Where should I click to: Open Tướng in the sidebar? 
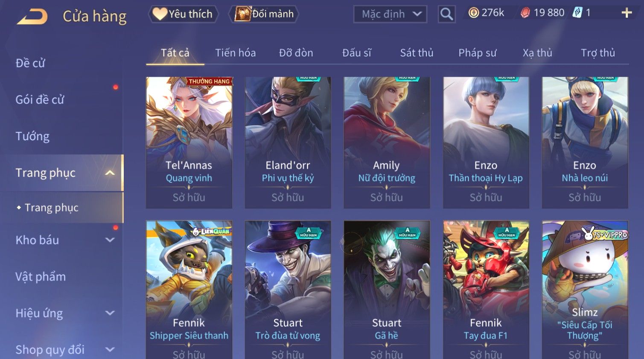tap(32, 136)
